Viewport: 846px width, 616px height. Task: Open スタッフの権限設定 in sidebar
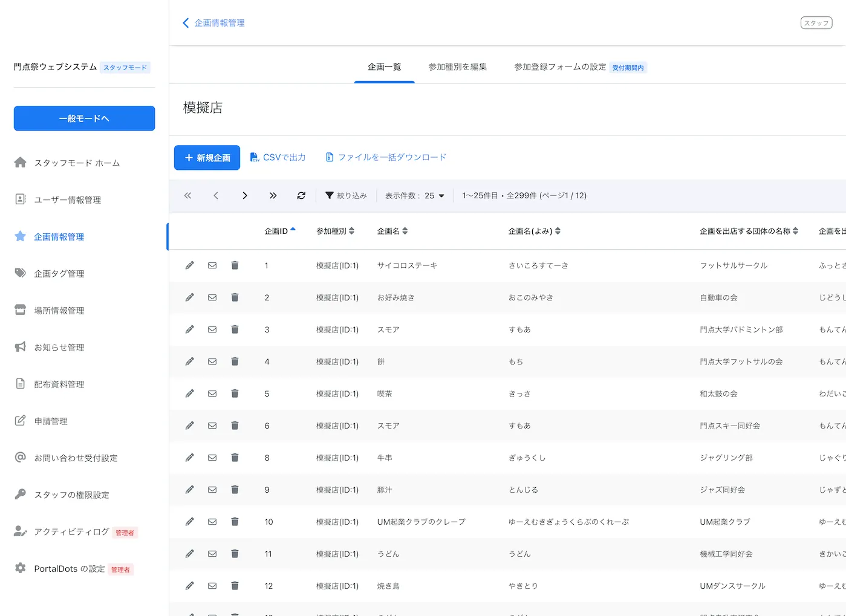pos(84,494)
